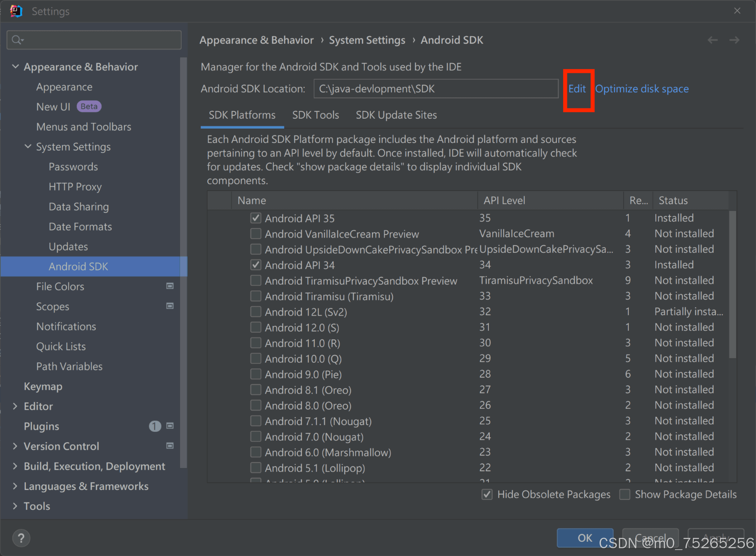
Task: Uncheck the Android API 35 checkbox
Action: (x=256, y=218)
